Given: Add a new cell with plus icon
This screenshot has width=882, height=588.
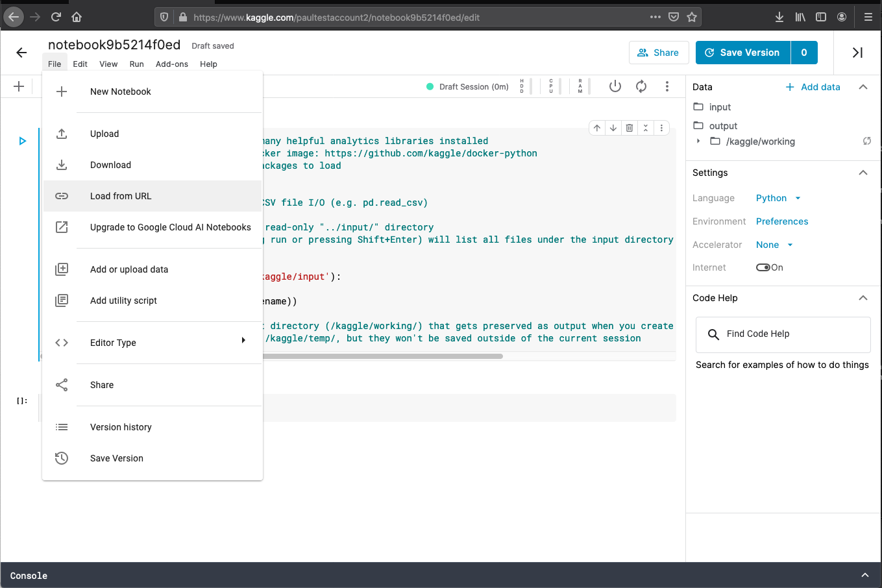Looking at the screenshot, I should tap(19, 86).
